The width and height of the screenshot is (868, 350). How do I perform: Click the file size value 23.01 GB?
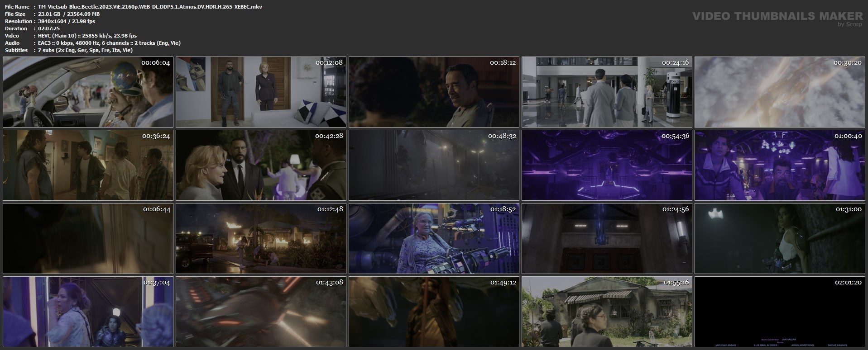click(50, 14)
